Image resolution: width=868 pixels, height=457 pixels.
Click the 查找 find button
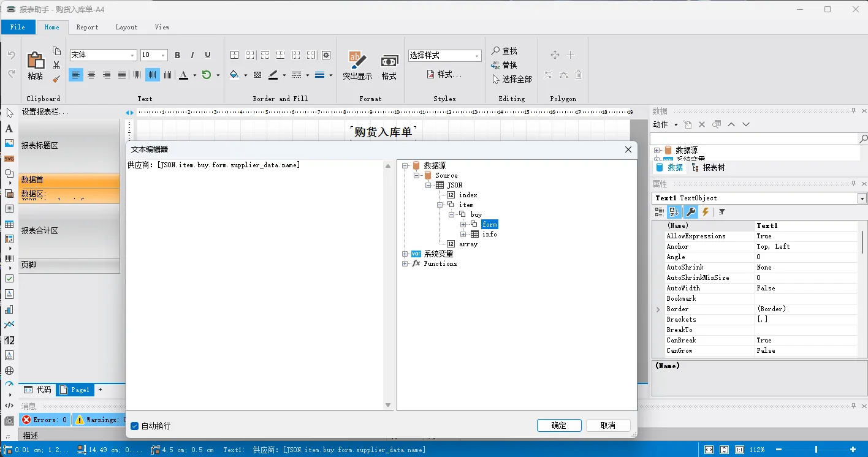504,51
